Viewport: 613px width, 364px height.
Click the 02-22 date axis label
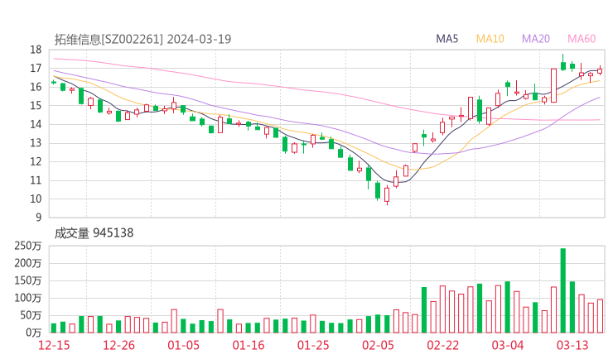tap(442, 345)
